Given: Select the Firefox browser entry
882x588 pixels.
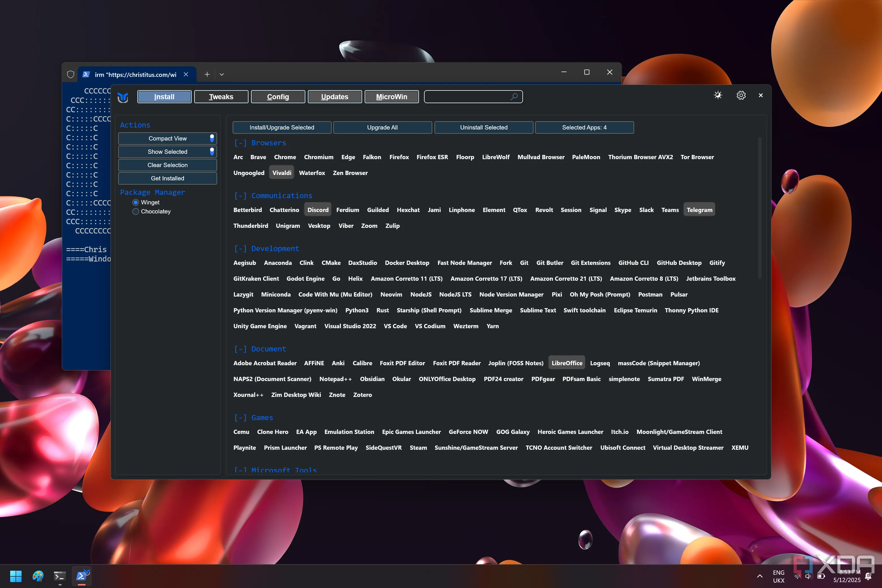Looking at the screenshot, I should [x=399, y=157].
